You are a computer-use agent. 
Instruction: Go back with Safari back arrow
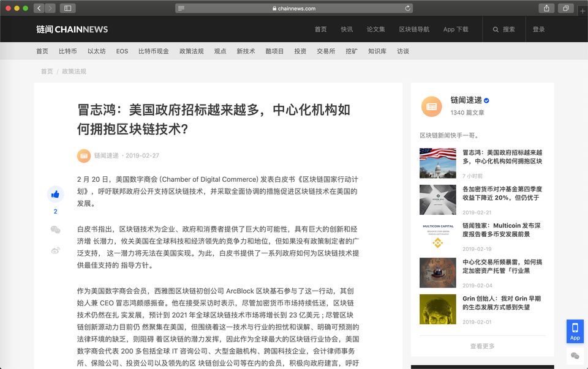click(39, 8)
